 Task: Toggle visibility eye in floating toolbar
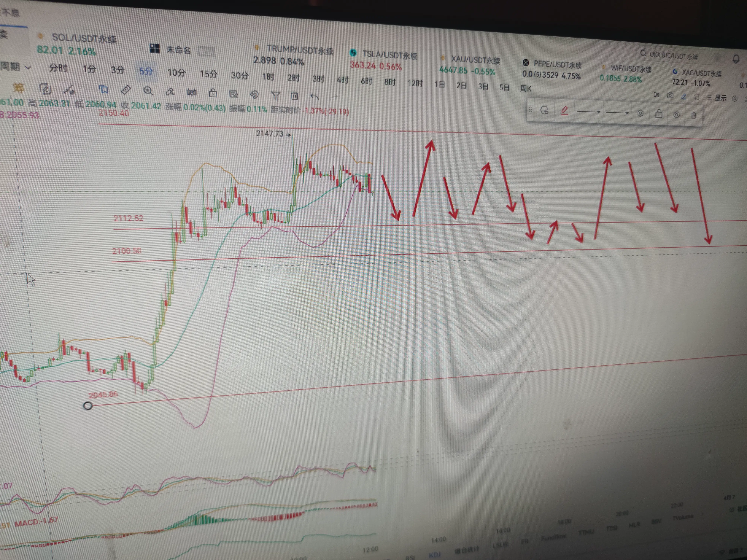coord(676,114)
